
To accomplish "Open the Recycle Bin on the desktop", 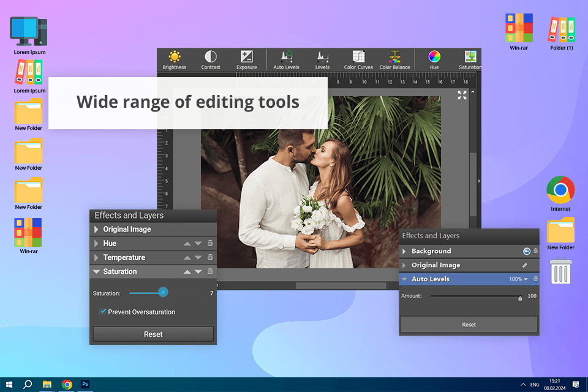I will click(560, 270).
